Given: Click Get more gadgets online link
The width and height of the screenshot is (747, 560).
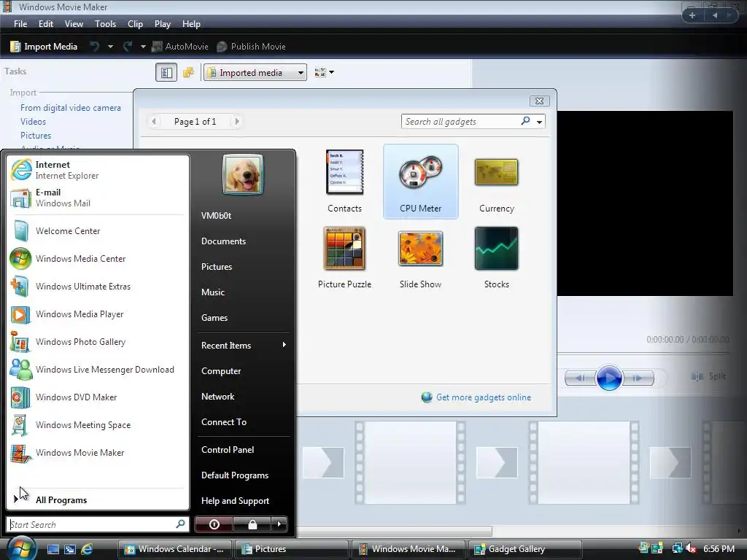Looking at the screenshot, I should 484,397.
